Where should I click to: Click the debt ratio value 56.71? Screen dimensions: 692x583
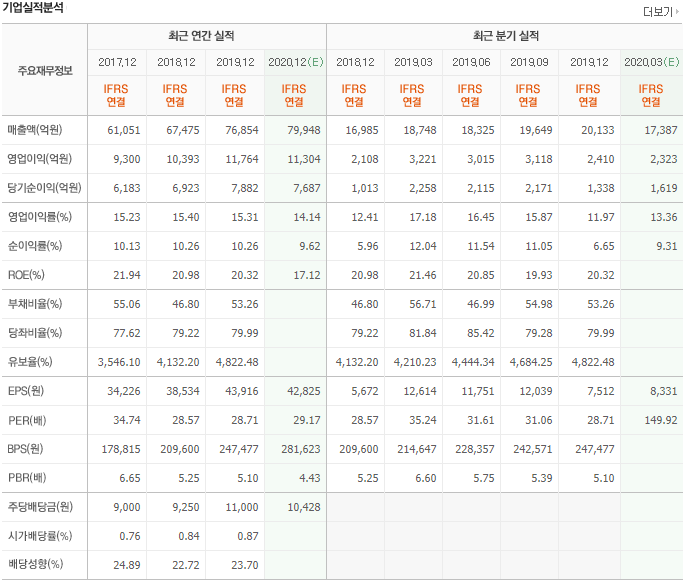click(x=422, y=304)
